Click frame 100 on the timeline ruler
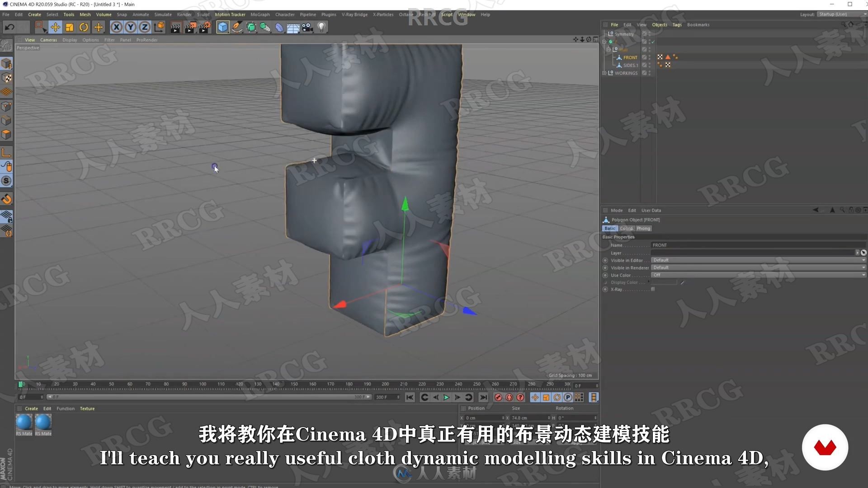 203,385
